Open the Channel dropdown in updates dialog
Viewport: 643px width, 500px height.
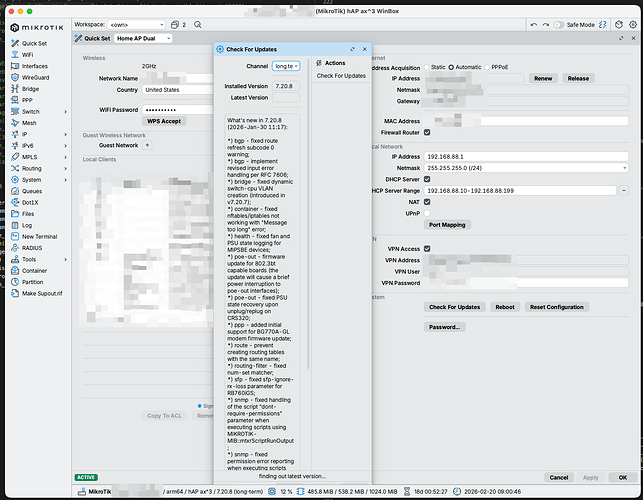tap(286, 66)
